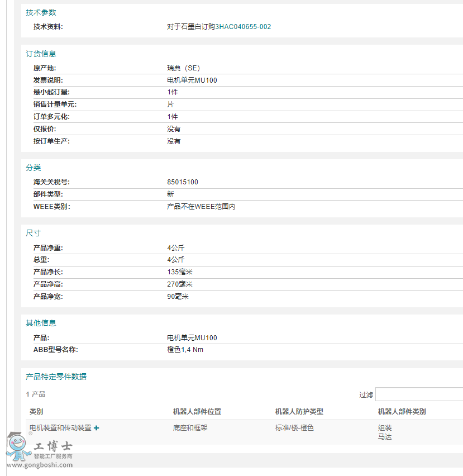Expand the 电机装置和传动装置 category plus icon

96,427
